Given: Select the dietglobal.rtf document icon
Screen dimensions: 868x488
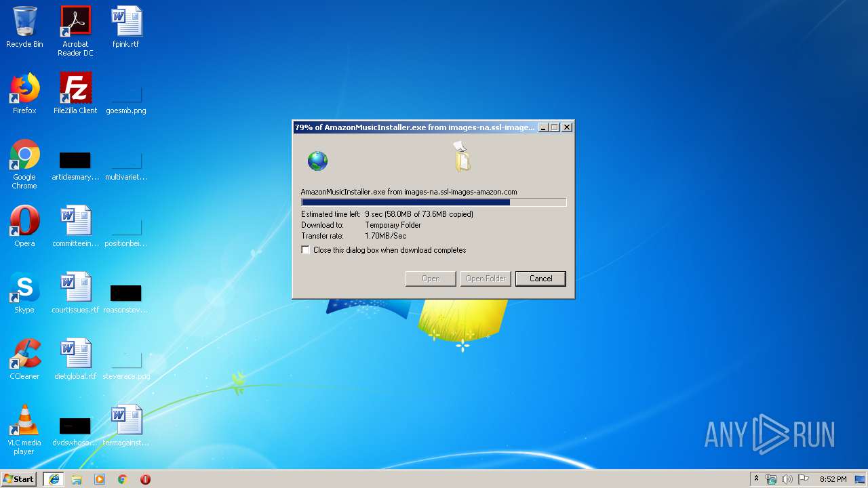Looking at the screenshot, I should point(75,359).
